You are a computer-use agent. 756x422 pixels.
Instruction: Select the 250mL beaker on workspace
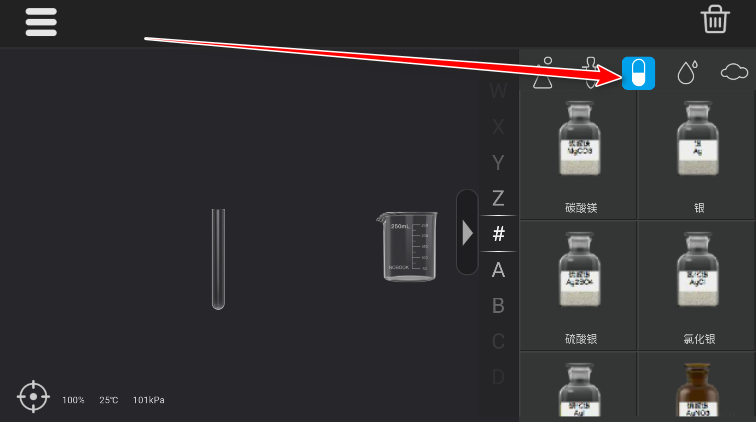tap(407, 246)
